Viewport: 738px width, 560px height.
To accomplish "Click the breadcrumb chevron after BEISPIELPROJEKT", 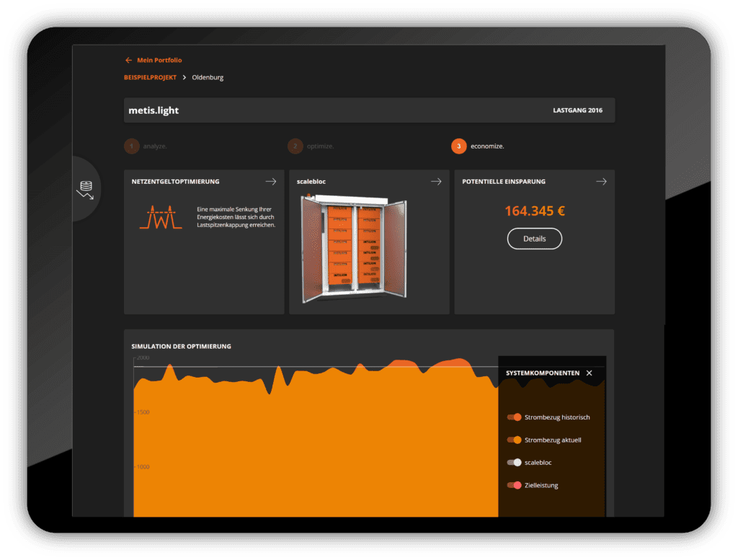I will [184, 78].
